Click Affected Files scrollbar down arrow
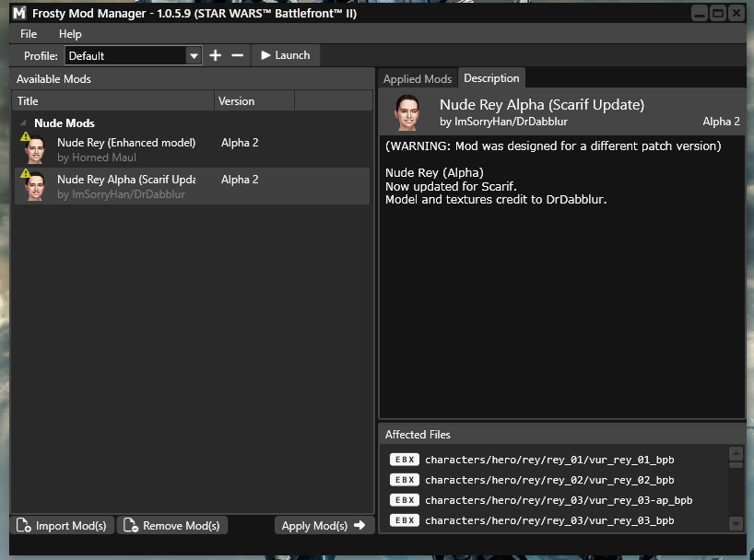Image resolution: width=754 pixels, height=560 pixels. coord(736,523)
